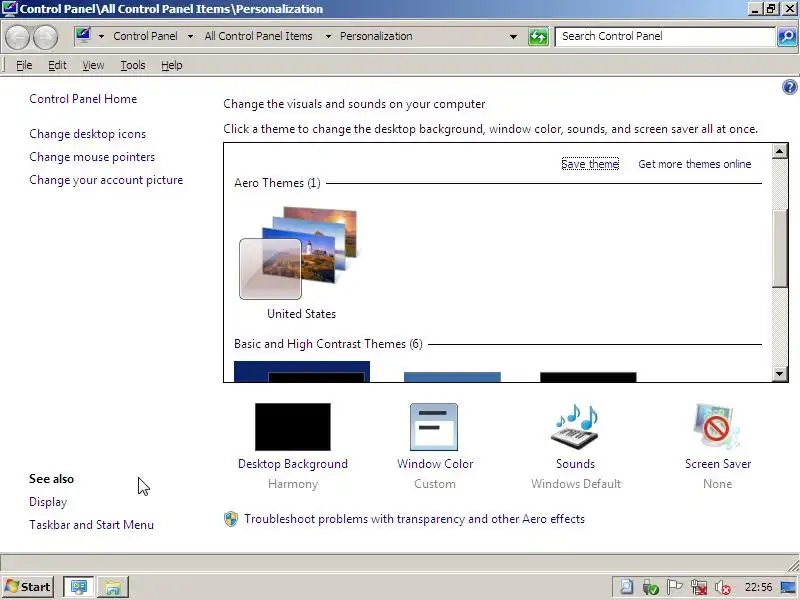
Task: Expand dropdown arrow after All Control Panel Items
Action: coord(328,36)
